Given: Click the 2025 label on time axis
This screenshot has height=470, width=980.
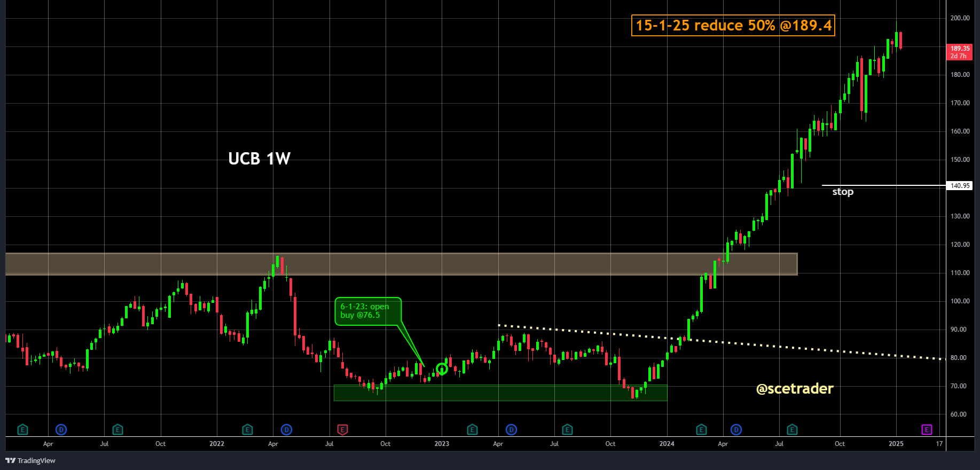Looking at the screenshot, I should tap(896, 444).
